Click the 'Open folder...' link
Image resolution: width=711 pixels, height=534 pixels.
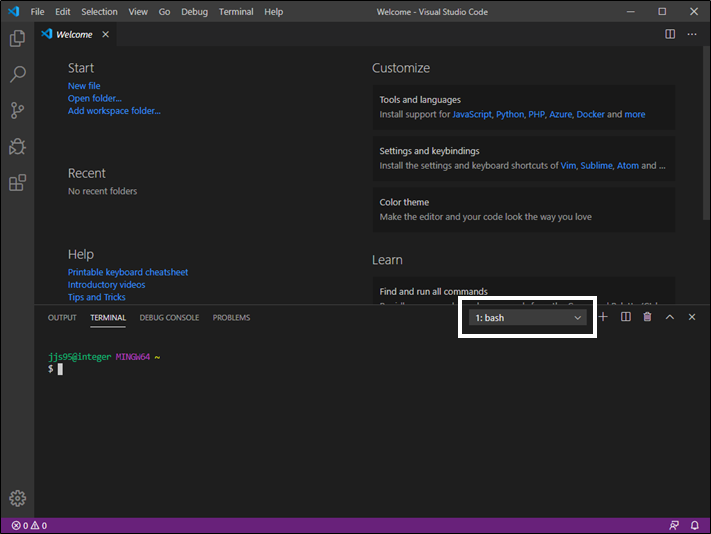click(x=95, y=98)
